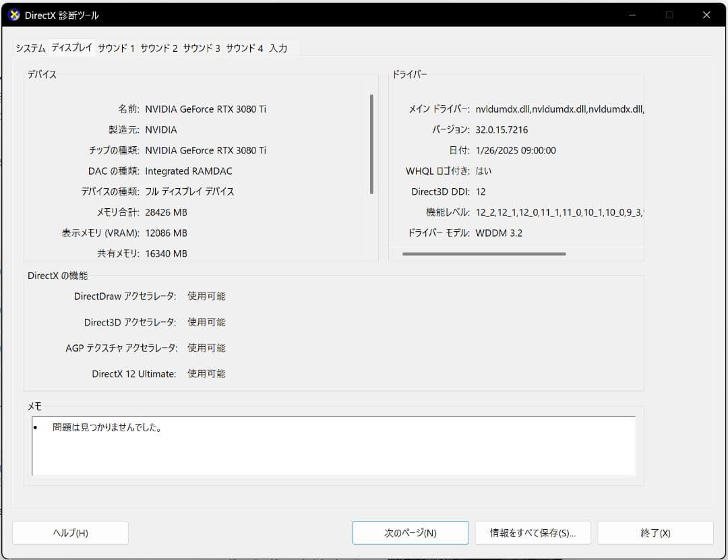Exit the tool via 終了 button
This screenshot has height=560, width=728.
click(655, 532)
